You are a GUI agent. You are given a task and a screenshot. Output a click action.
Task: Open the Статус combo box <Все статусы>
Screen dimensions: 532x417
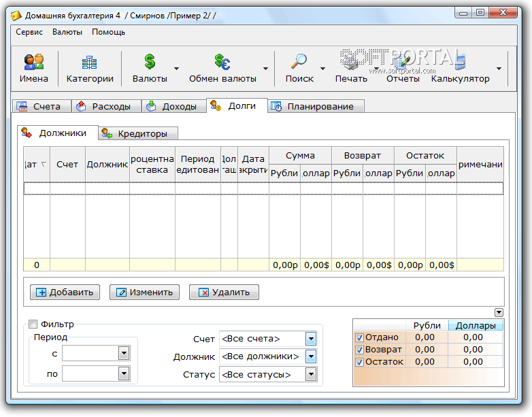pyautogui.click(x=268, y=375)
